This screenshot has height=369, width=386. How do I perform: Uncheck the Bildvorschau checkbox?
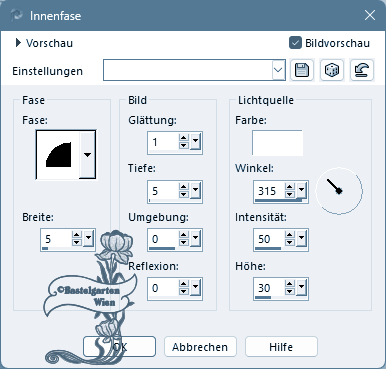(x=295, y=43)
